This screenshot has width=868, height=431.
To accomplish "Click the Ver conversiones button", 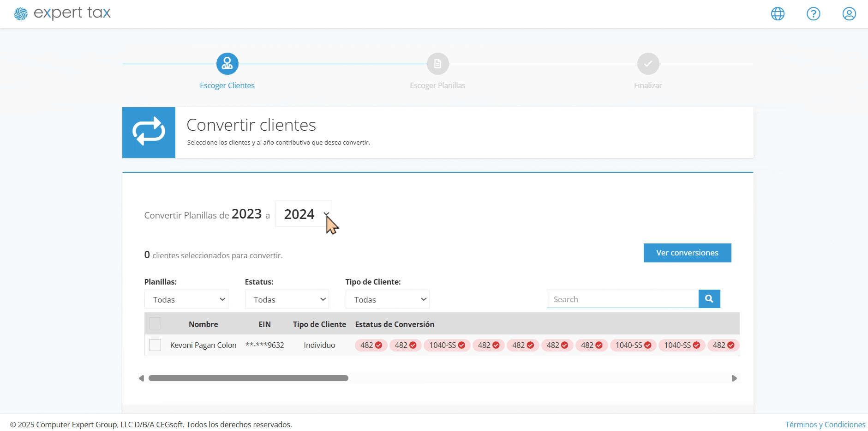I will [x=687, y=253].
